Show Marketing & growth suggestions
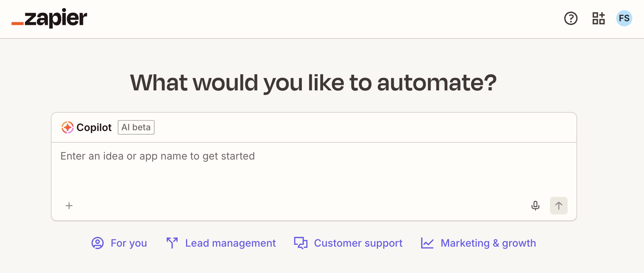 pyautogui.click(x=488, y=243)
